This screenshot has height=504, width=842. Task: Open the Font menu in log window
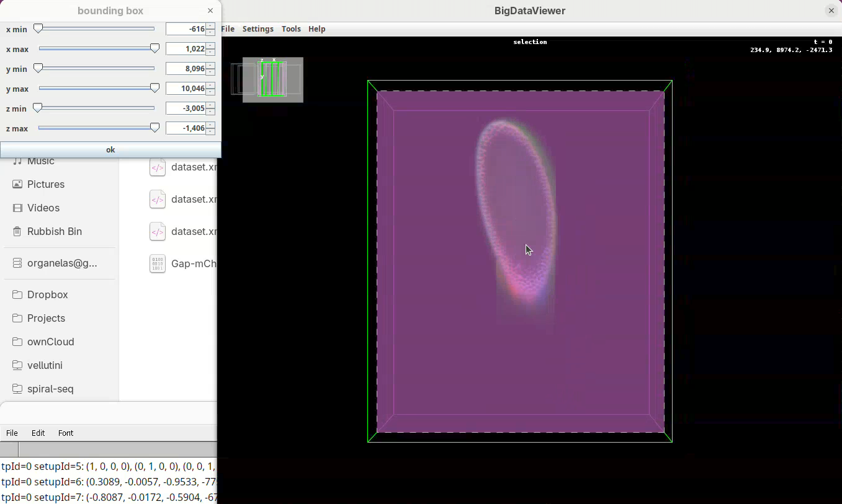(x=66, y=433)
